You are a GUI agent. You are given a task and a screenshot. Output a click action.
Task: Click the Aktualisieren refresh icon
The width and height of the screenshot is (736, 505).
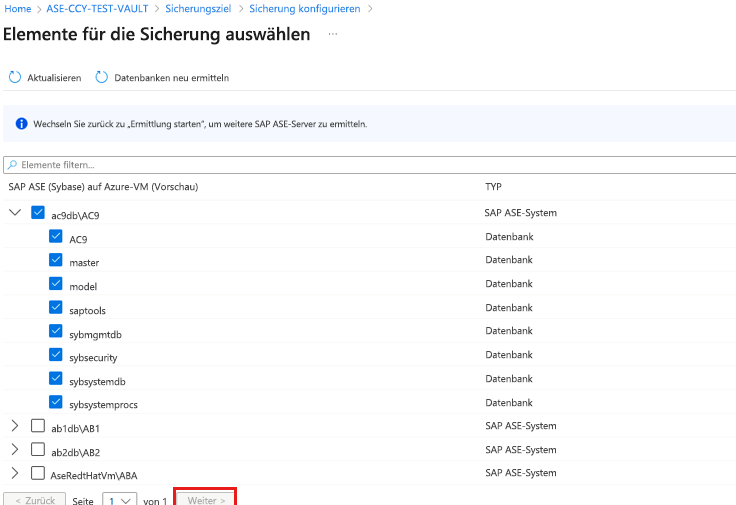(x=15, y=77)
